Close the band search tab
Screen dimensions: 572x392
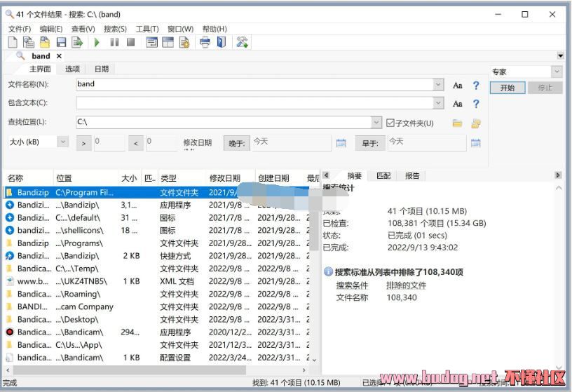point(59,56)
